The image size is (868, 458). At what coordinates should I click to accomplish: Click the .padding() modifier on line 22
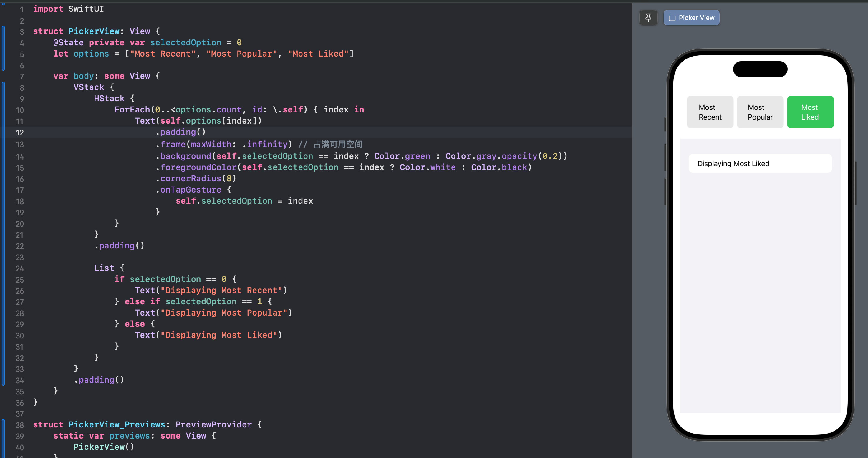point(119,245)
